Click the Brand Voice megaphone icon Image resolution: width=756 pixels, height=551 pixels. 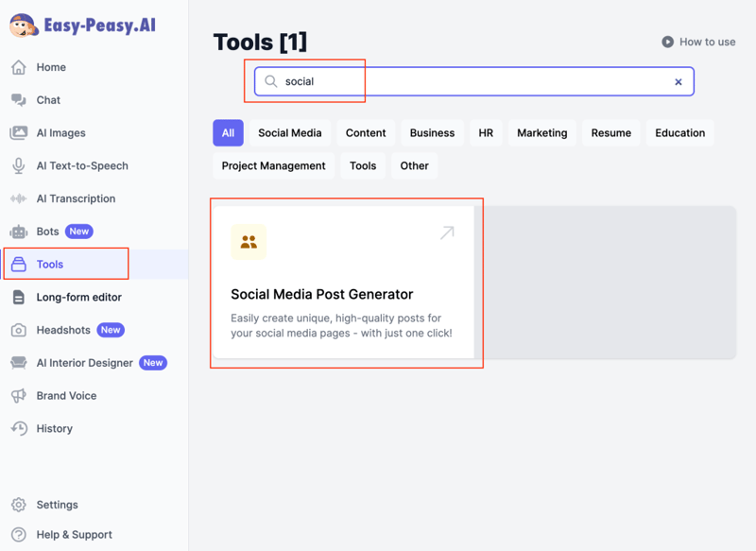pos(19,396)
